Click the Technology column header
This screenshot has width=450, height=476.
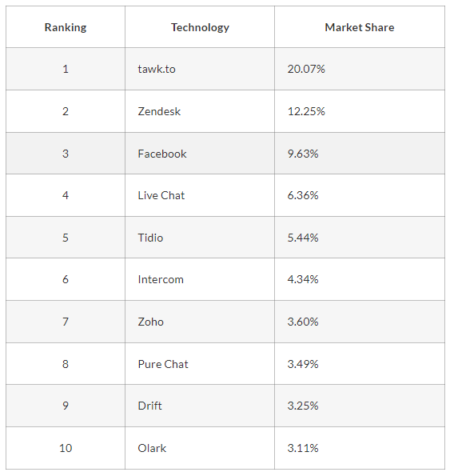[200, 28]
